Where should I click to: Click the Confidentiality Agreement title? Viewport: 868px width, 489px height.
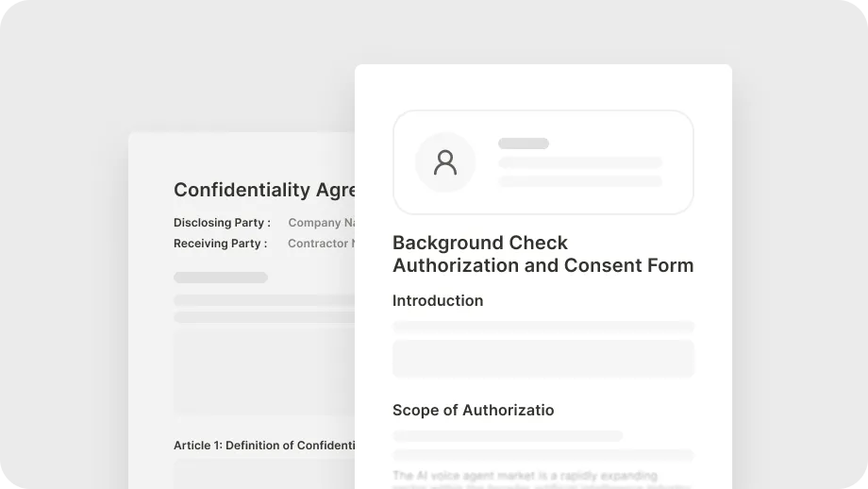pos(263,190)
